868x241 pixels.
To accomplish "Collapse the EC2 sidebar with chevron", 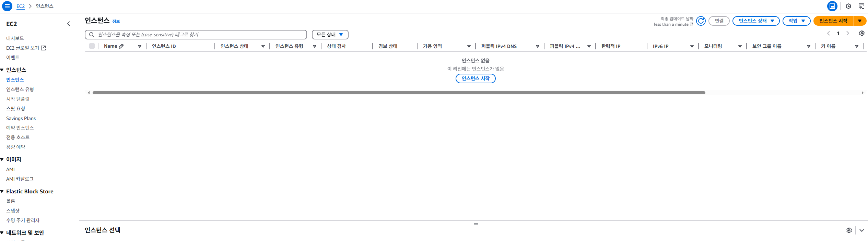I will click(x=69, y=24).
